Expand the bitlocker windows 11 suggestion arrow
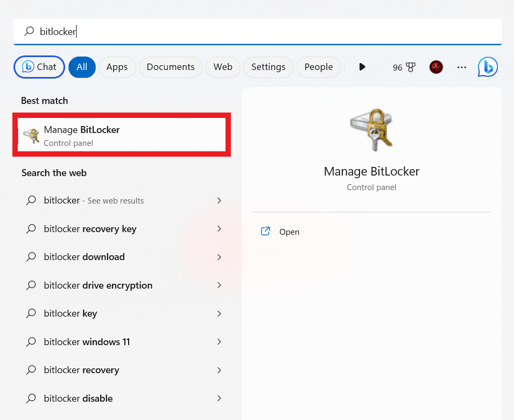 219,342
